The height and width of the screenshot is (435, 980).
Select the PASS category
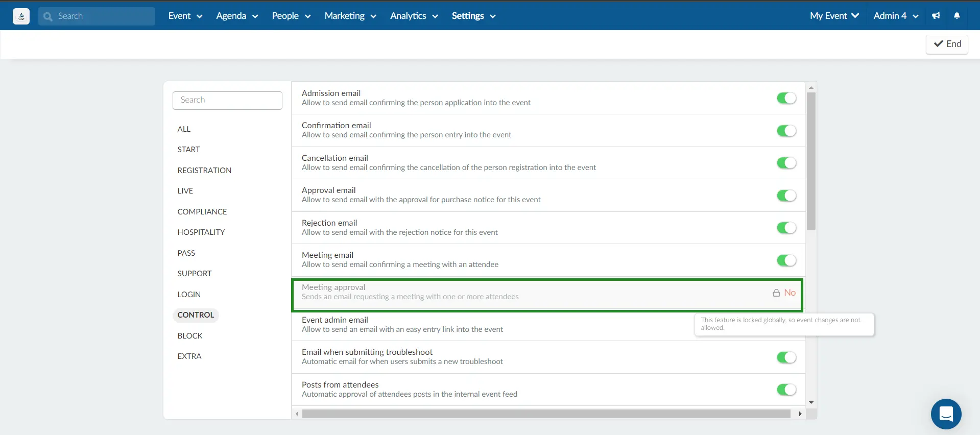pos(186,253)
